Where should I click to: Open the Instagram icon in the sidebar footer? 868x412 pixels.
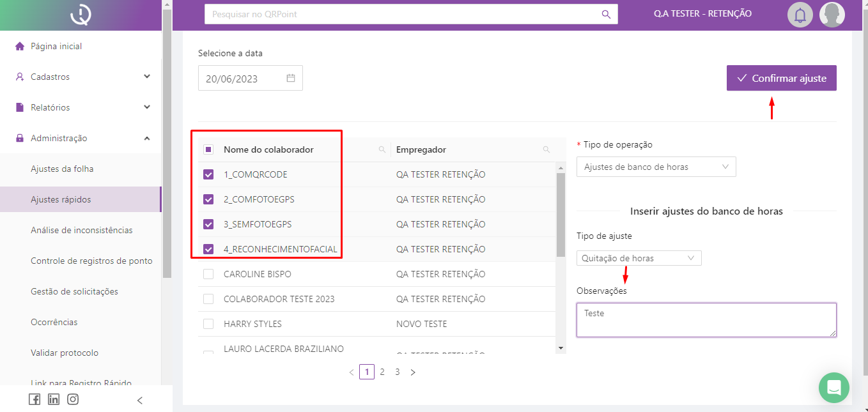click(73, 399)
